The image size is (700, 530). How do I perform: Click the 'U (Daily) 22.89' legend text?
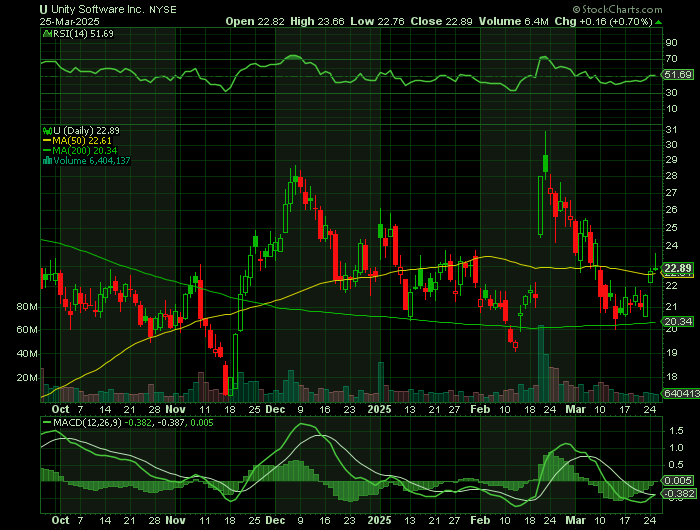[x=86, y=131]
